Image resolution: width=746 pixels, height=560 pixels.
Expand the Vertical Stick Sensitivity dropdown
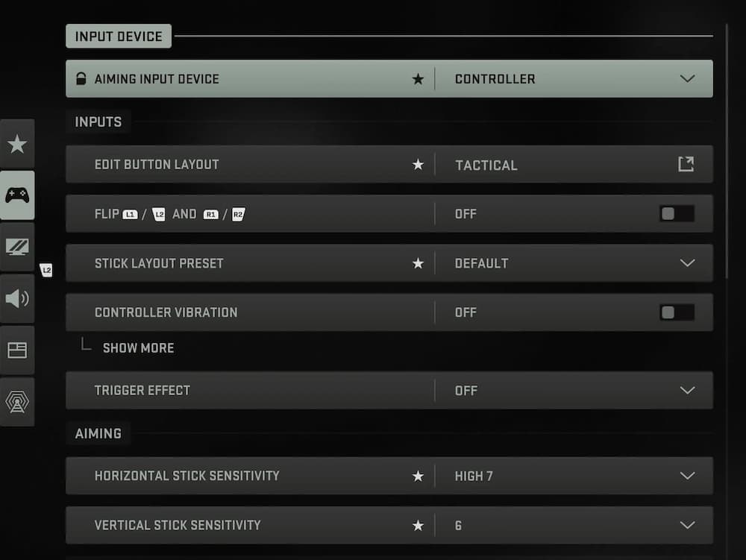coord(687,526)
